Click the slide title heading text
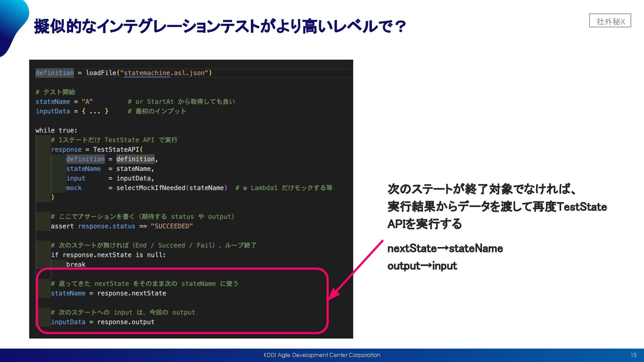This screenshot has width=644, height=362. 220,26
